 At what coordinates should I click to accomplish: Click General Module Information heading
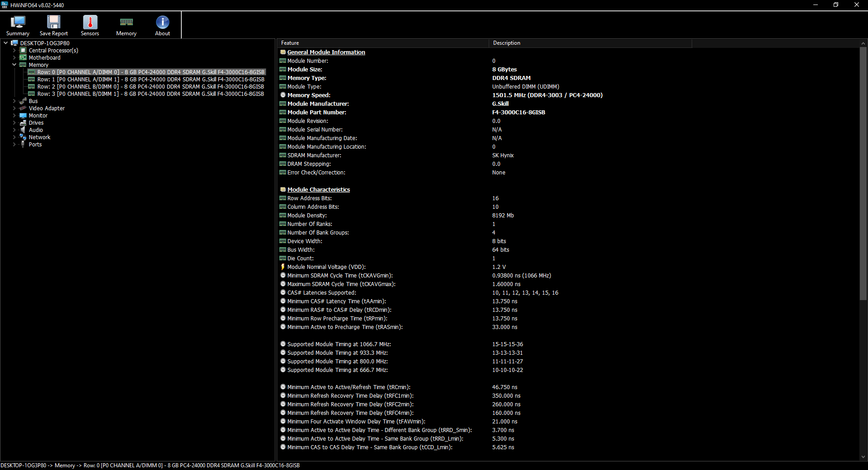[x=326, y=52]
